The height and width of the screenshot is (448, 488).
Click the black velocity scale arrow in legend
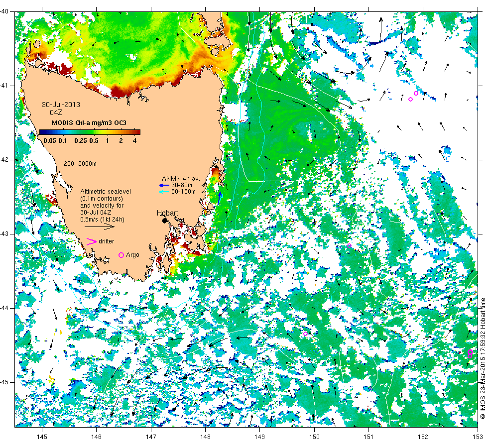pos(100,227)
